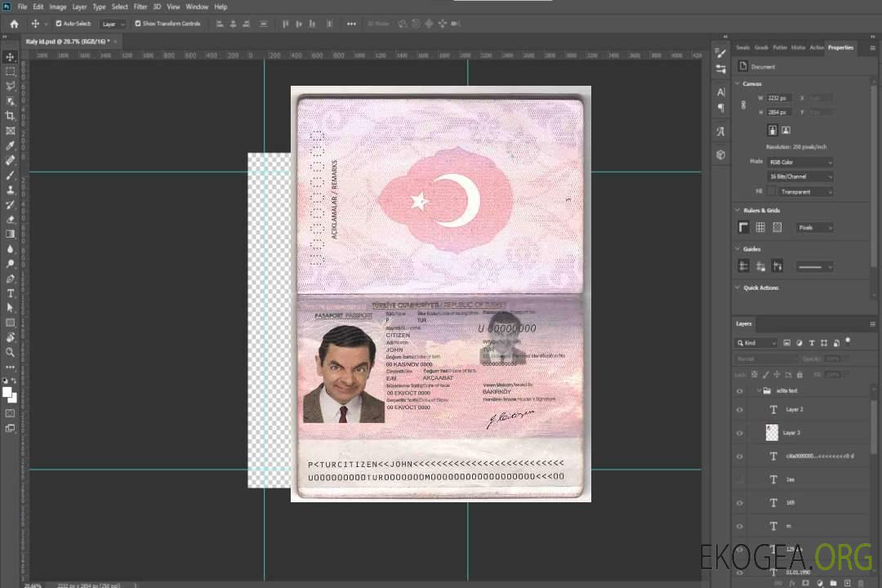882x588 pixels.
Task: Open the 3D panel cube icon
Action: click(721, 154)
